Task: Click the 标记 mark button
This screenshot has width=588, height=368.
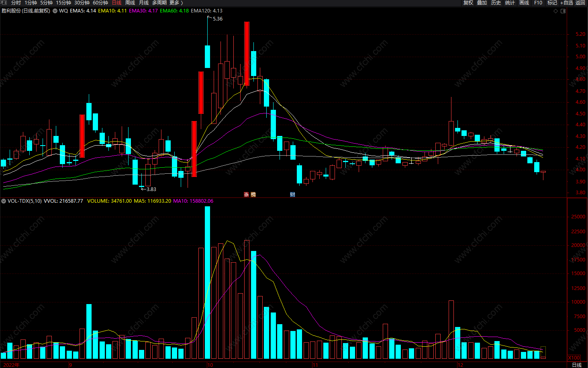Action: tap(552, 3)
